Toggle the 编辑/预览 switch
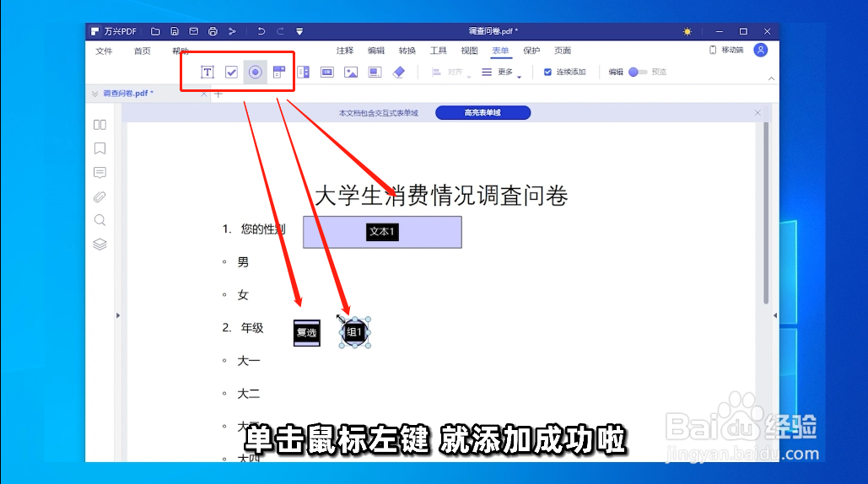The width and height of the screenshot is (868, 484). tap(638, 72)
